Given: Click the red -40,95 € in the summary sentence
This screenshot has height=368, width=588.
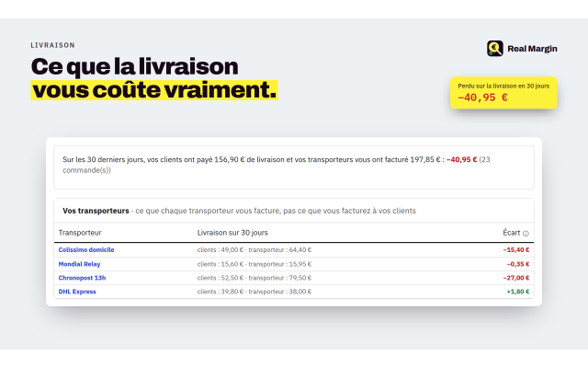Looking at the screenshot, I should 461,159.
